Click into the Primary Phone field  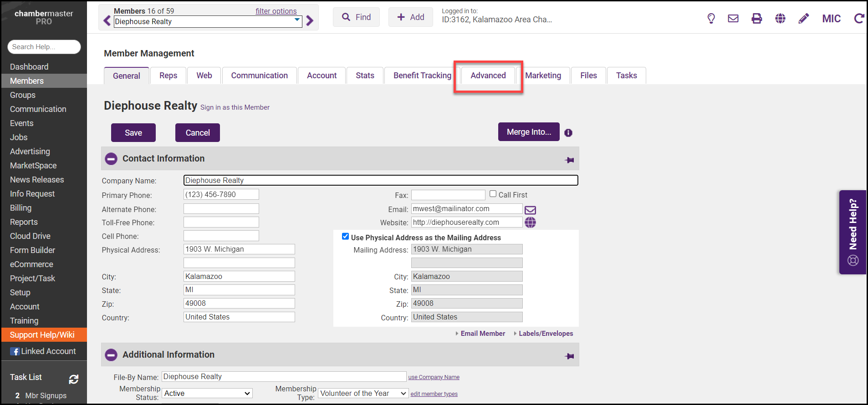point(221,195)
